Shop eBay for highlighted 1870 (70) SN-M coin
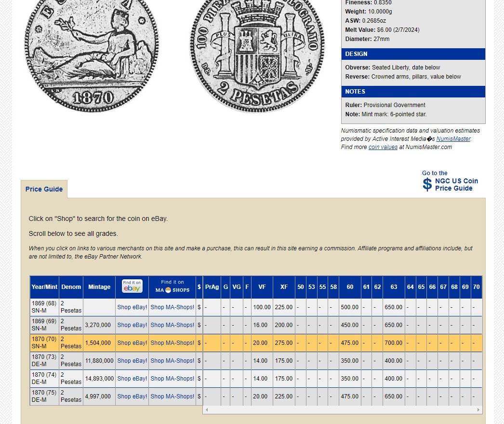The image size is (504, 424). 132,343
